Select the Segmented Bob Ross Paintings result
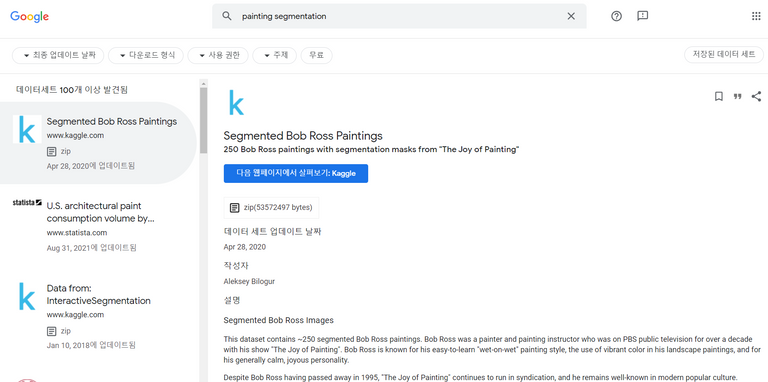Image resolution: width=768 pixels, height=382 pixels. (x=98, y=143)
